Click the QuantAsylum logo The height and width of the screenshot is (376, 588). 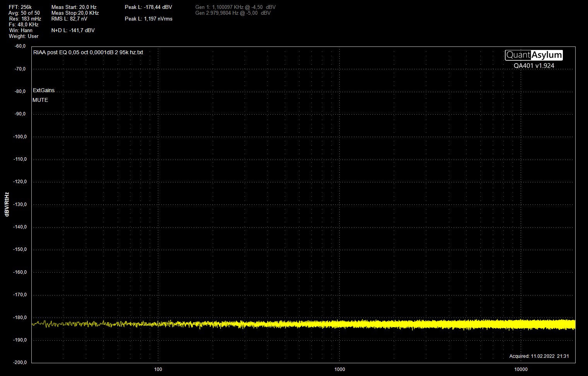click(533, 55)
